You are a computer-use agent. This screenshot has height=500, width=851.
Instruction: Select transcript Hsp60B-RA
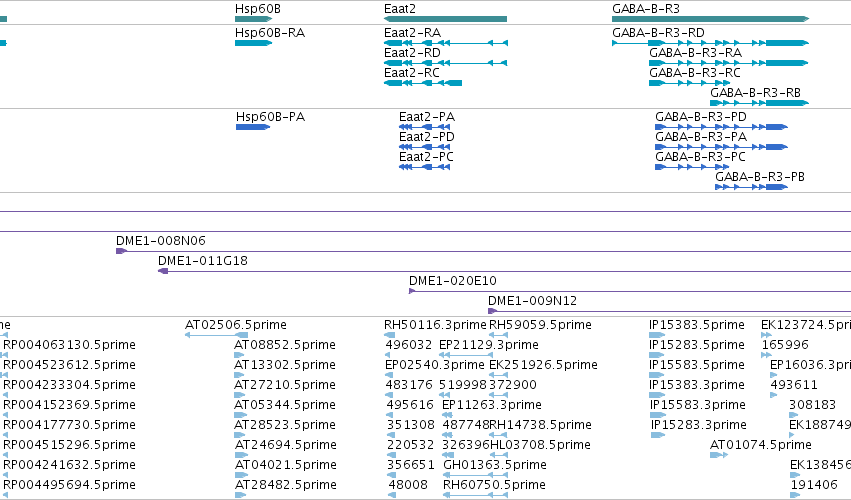point(270,33)
